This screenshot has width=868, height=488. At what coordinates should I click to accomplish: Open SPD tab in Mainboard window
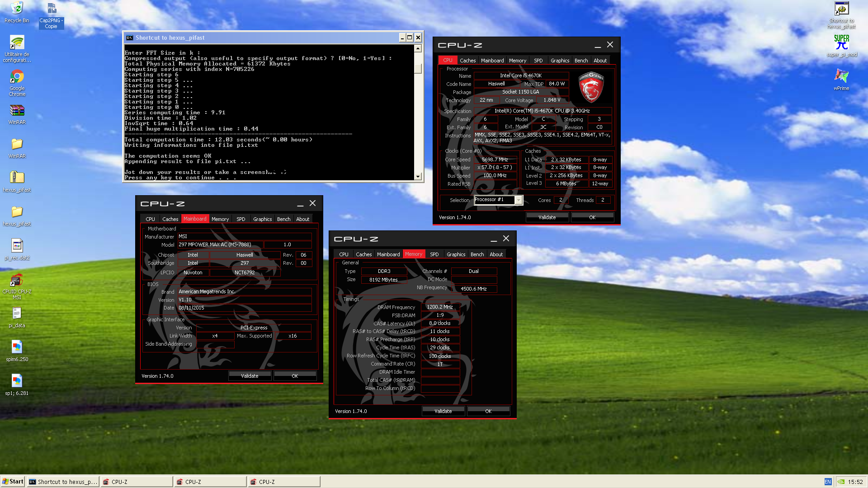[241, 219]
